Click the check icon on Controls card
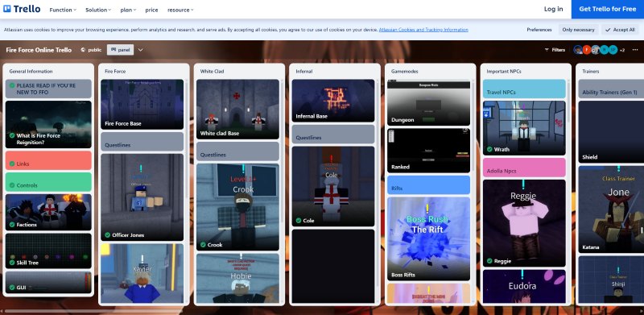 click(12, 185)
